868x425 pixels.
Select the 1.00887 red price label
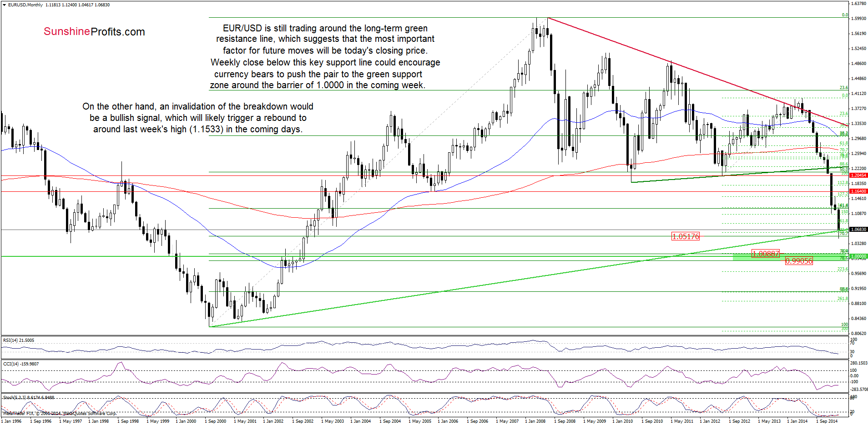coord(766,254)
